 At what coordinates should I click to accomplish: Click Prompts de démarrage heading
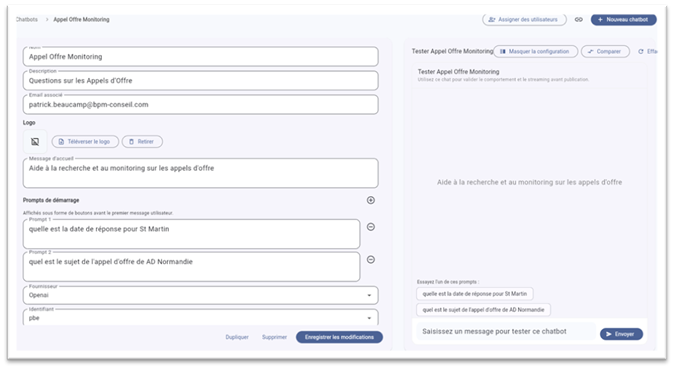tap(51, 200)
